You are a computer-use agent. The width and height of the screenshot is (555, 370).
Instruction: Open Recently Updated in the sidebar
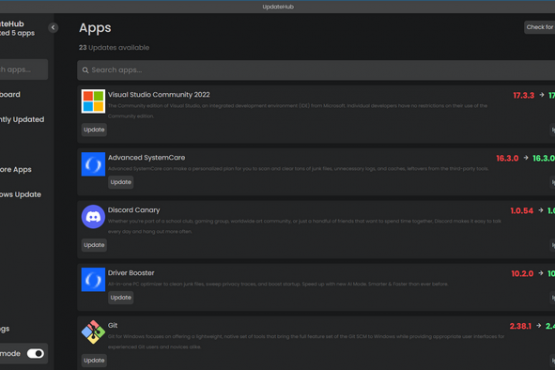click(x=22, y=119)
